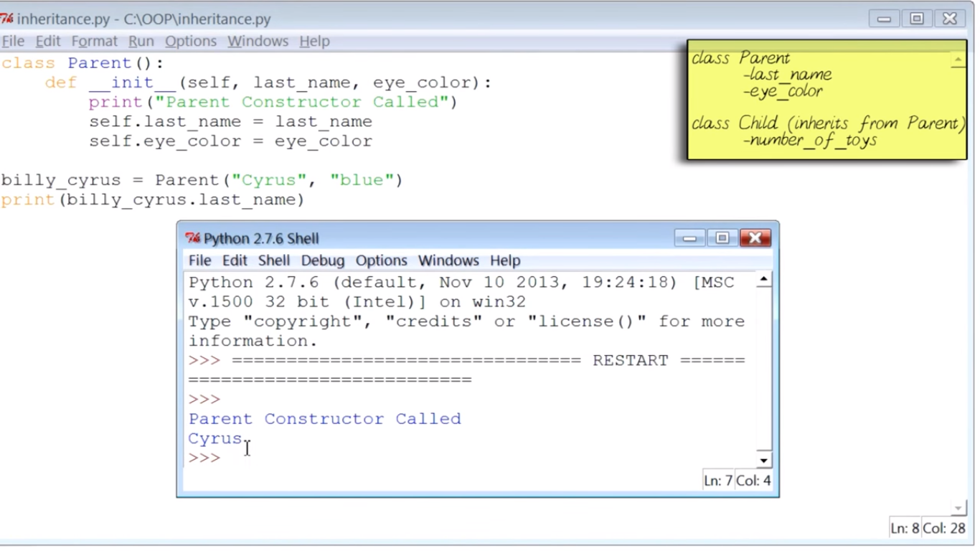Screen dimensions: 980x551
Task: Close the inheritance.py editor window
Action: (x=950, y=19)
